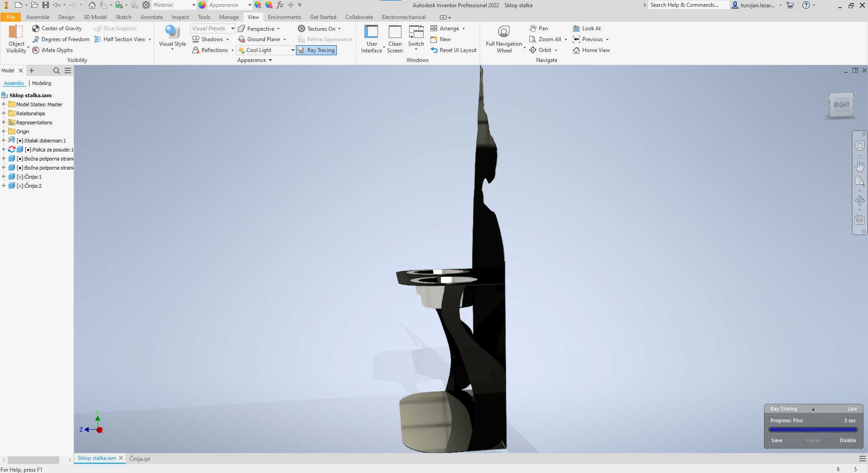Click Reset UI Layout
The image size is (868, 473).
tap(453, 50)
